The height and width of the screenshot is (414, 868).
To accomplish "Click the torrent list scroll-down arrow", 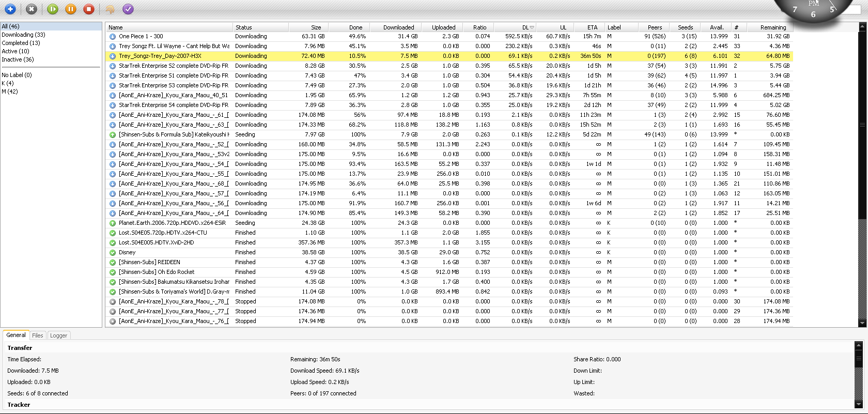I will [862, 323].
